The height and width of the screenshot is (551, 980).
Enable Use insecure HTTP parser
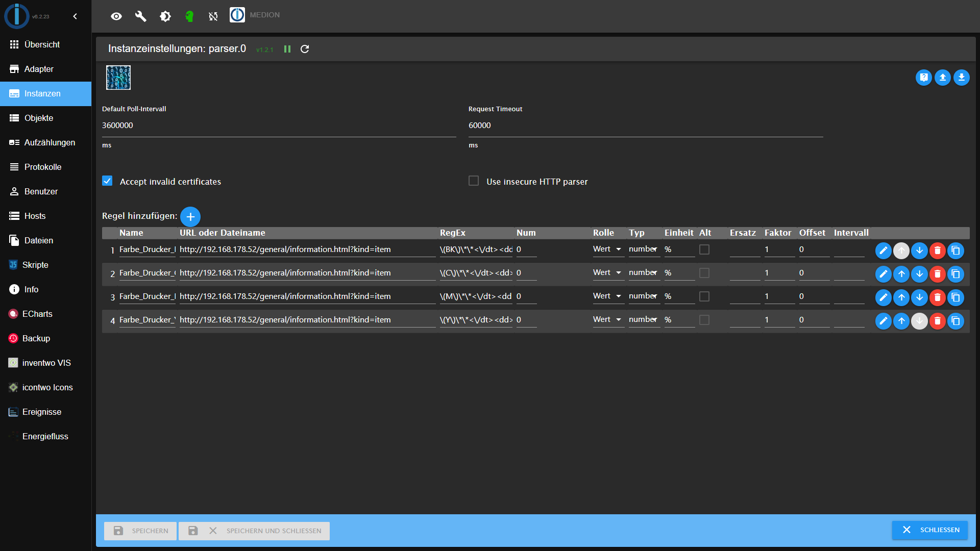point(474,181)
